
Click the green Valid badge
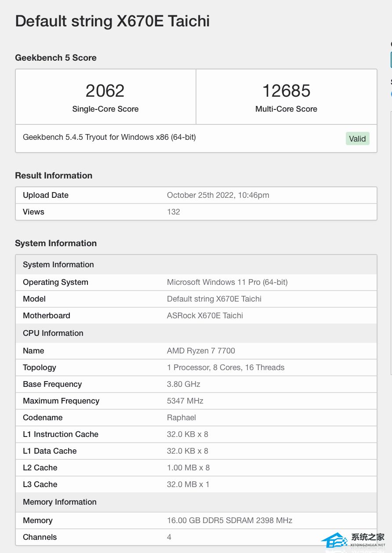pos(357,138)
